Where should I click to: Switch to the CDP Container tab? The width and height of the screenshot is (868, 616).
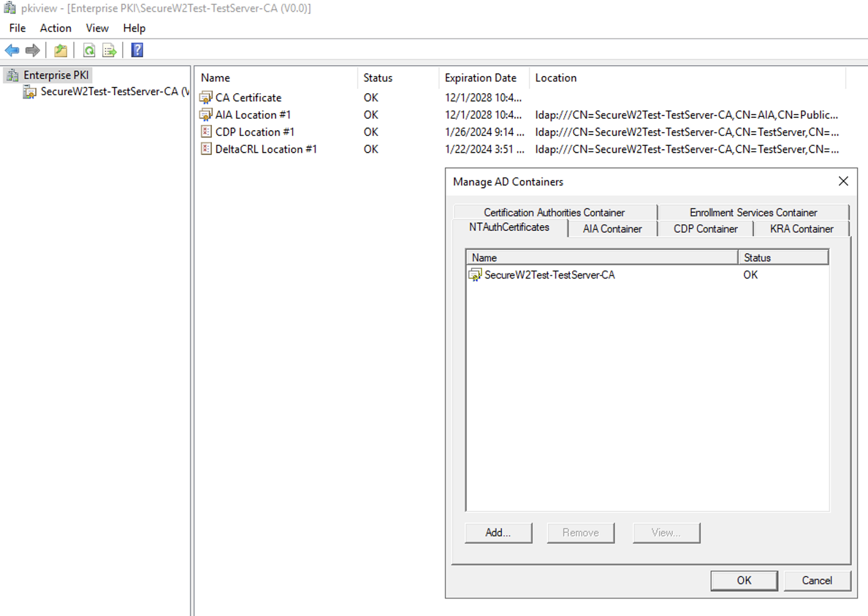pyautogui.click(x=706, y=229)
